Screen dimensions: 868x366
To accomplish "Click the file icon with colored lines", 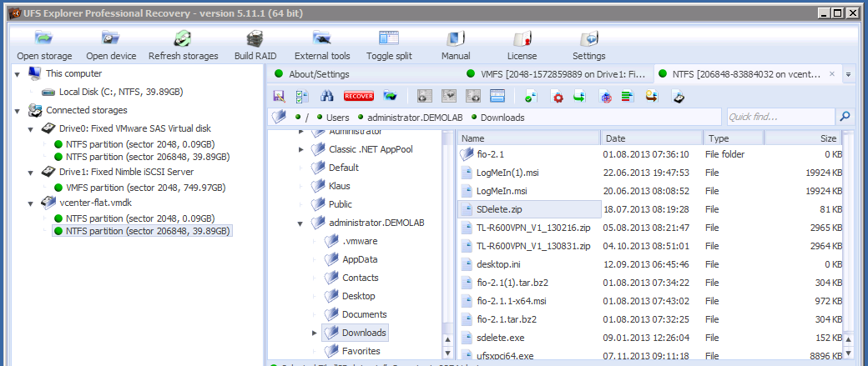I will click(627, 97).
